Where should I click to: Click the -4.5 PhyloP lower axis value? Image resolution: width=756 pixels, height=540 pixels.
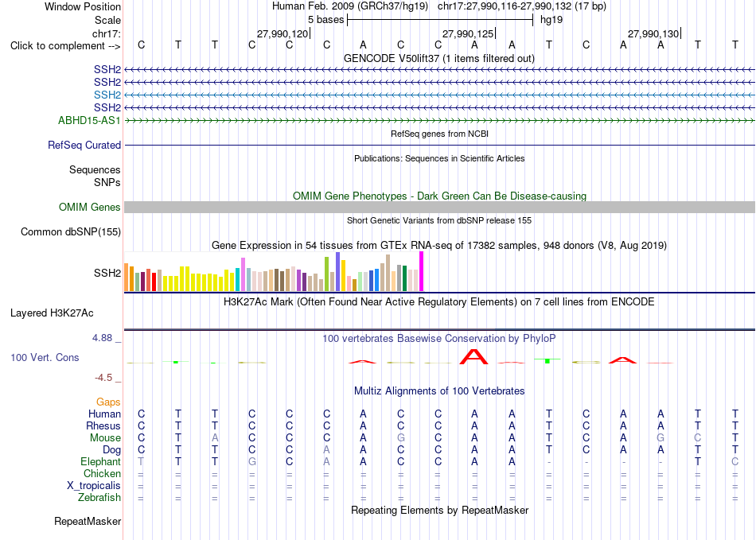103,377
